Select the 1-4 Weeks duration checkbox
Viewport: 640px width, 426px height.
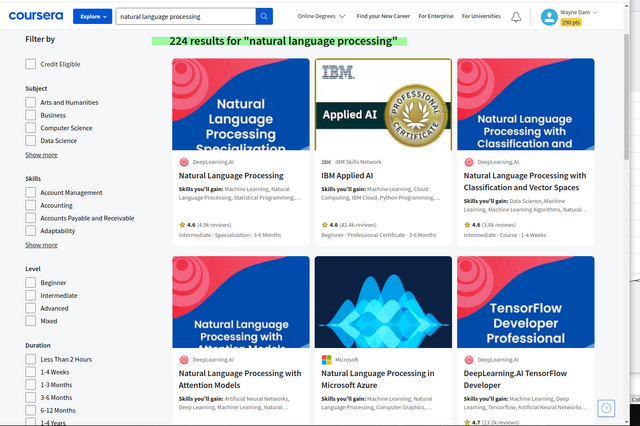tap(31, 372)
